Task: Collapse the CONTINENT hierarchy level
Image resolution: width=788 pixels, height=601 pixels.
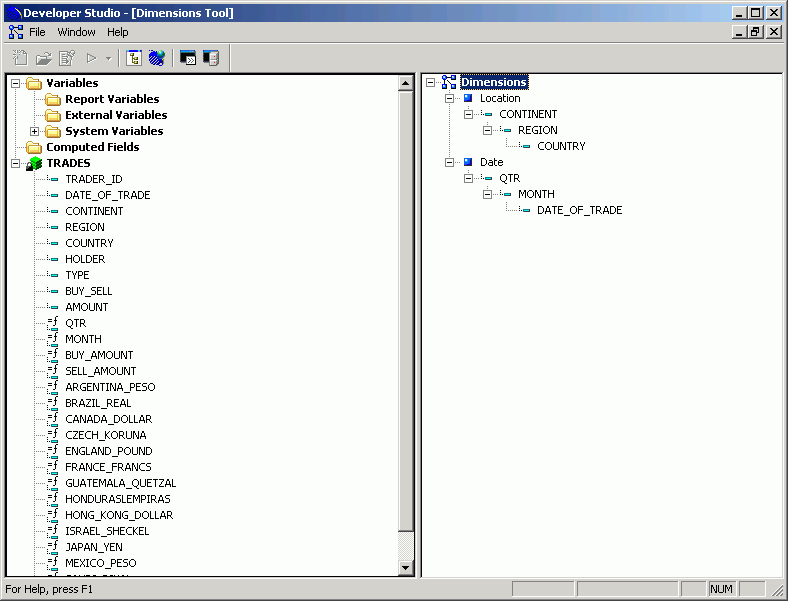Action: coord(468,114)
